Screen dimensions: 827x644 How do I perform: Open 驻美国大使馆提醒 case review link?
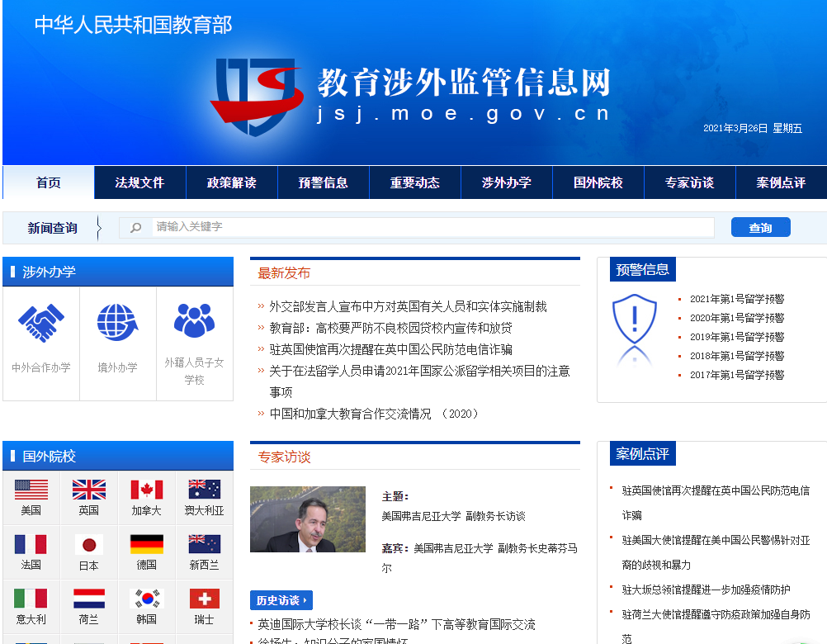[x=716, y=552]
